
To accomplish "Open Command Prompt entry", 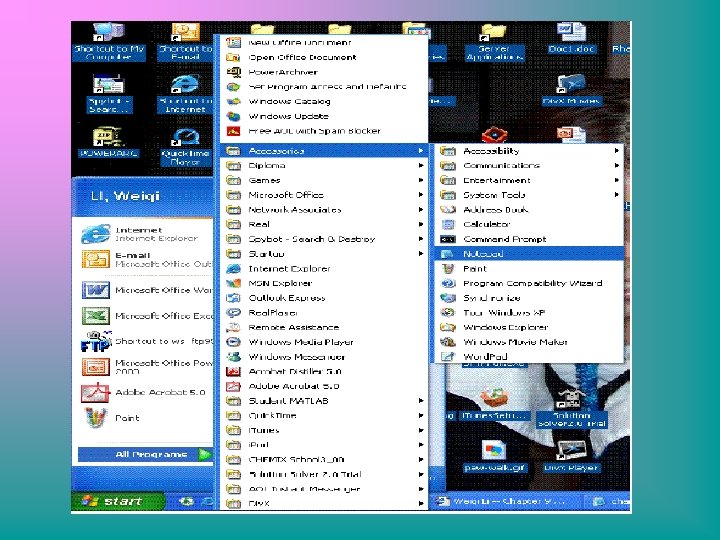I will click(x=529, y=239).
